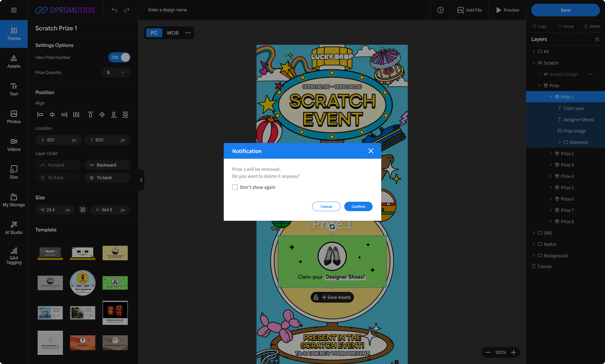Open the hamburger menu icon
The width and height of the screenshot is (605, 364).
pos(14,10)
